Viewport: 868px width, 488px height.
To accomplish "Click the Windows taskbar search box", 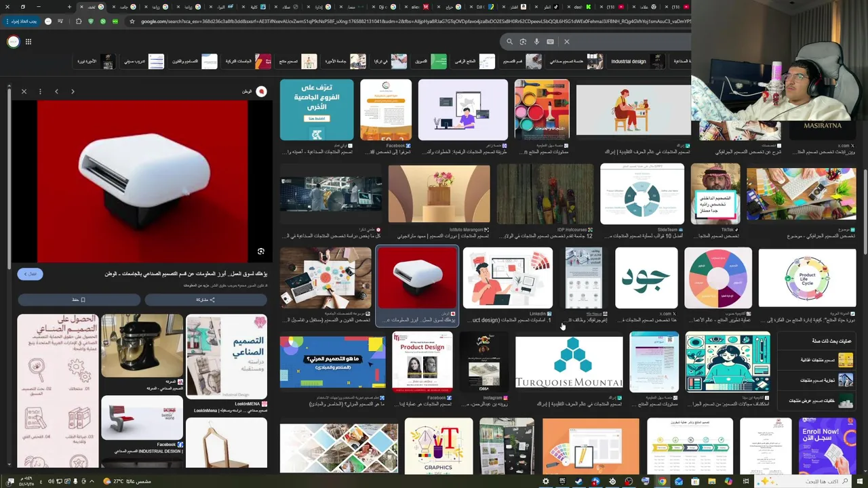I will pos(804,481).
